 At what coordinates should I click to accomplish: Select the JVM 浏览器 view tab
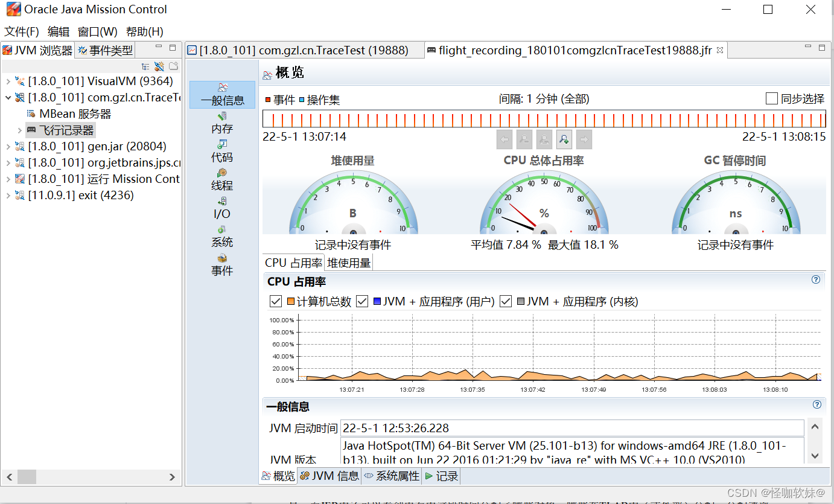pos(37,50)
